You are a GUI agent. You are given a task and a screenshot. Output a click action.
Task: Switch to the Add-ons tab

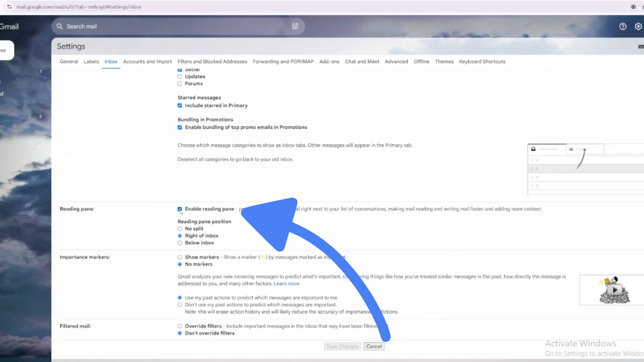point(329,61)
